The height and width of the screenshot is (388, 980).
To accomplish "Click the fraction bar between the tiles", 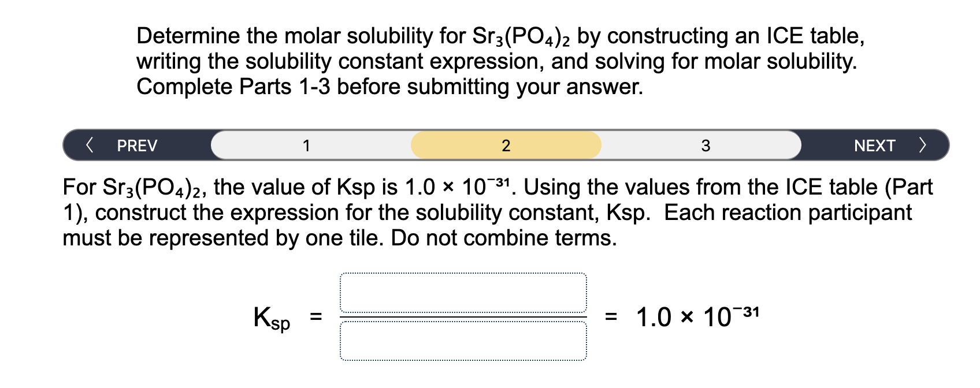I will [462, 316].
